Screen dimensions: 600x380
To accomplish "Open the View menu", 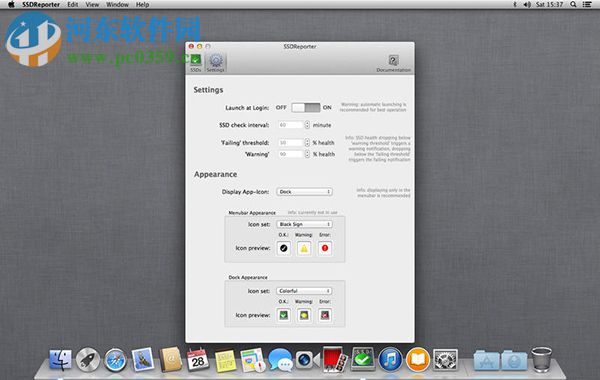I will pyautogui.click(x=92, y=5).
